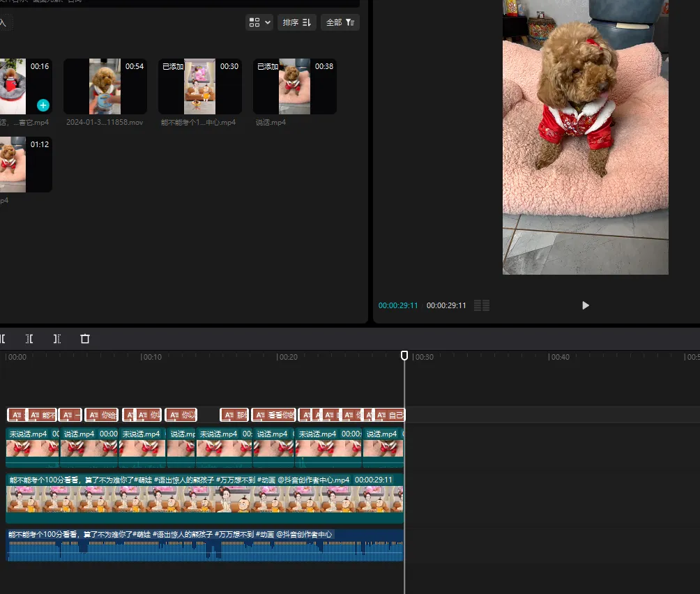This screenshot has width=700, height=594.
Task: Open the grid view mode dropdown
Action: [x=259, y=22]
